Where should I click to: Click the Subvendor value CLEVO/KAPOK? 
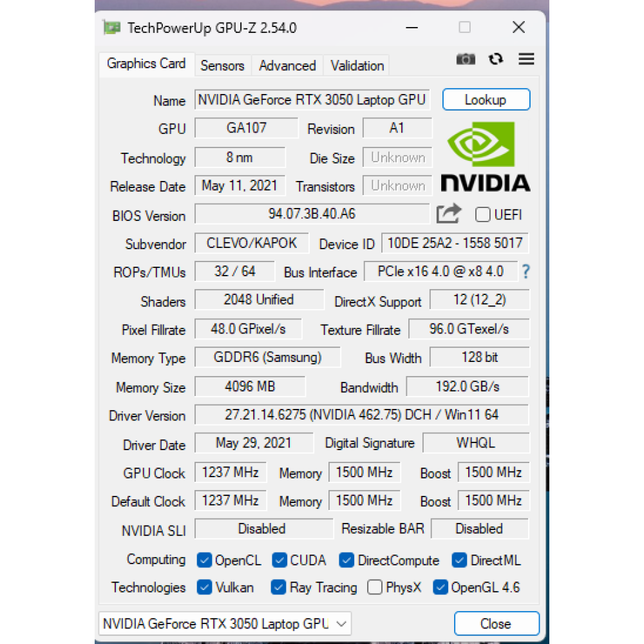point(252,243)
